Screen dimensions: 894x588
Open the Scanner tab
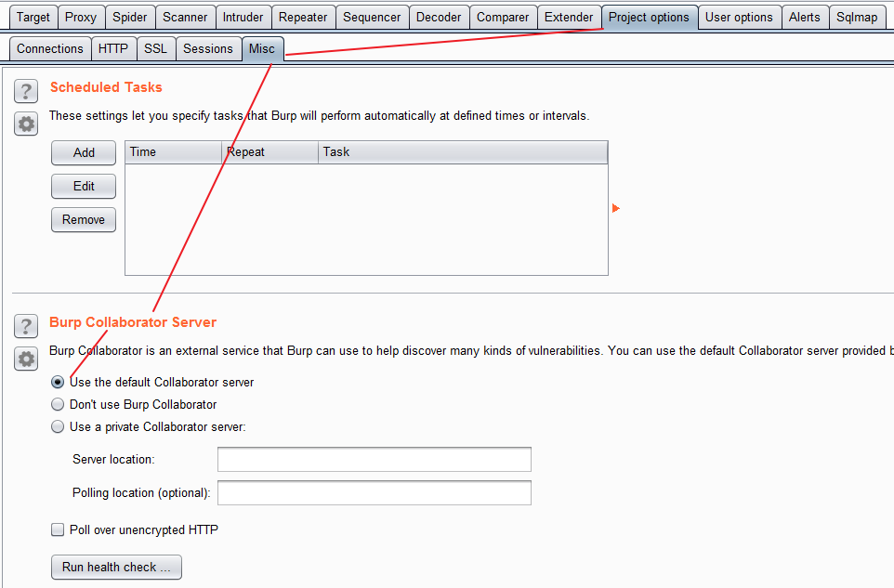(185, 17)
